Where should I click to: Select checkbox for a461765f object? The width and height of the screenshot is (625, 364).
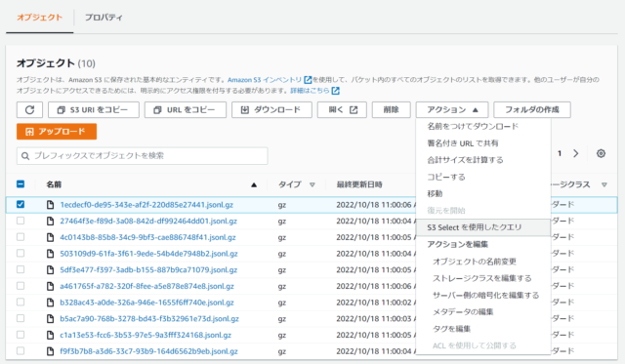tap(21, 286)
